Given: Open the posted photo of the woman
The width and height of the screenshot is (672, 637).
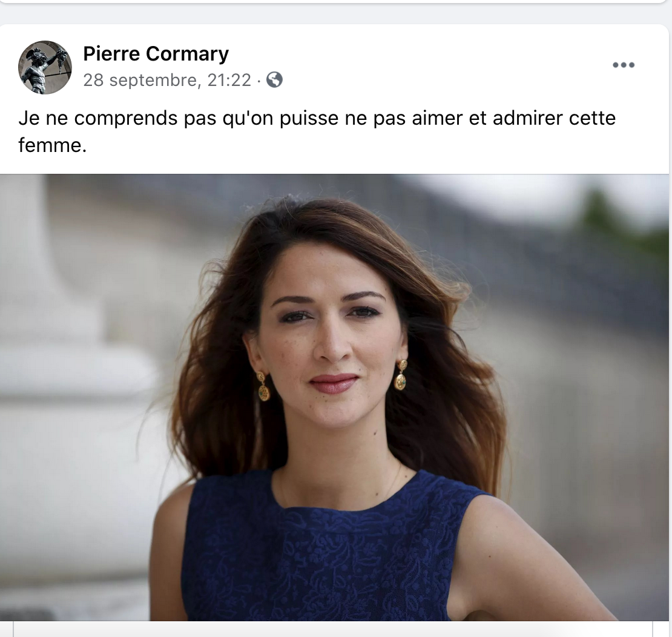Looking at the screenshot, I should click(334, 397).
